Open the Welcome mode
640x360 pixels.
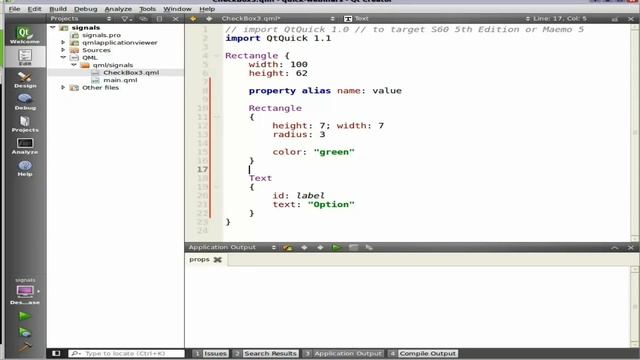click(x=25, y=35)
